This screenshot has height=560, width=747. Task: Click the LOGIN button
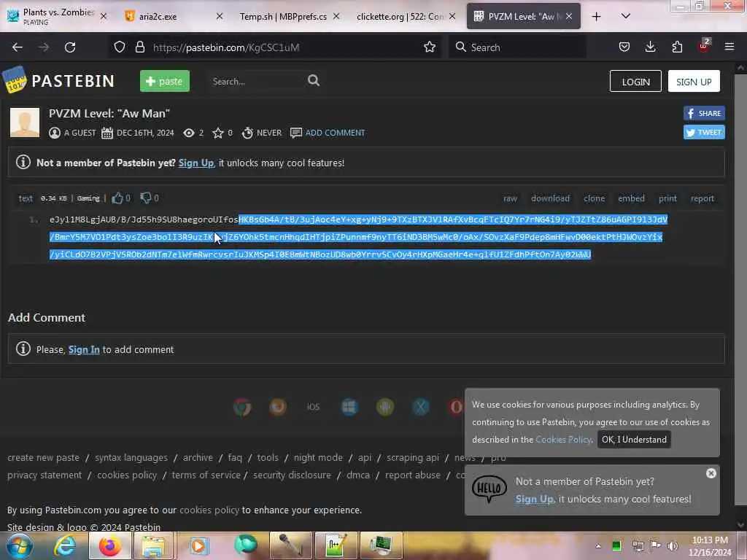[x=635, y=82]
